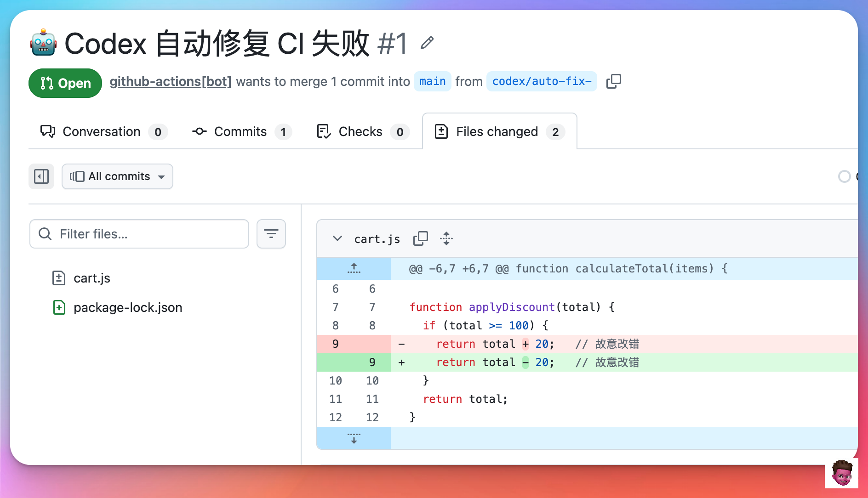Click the green Open status badge
This screenshot has width=868, height=498.
(65, 83)
